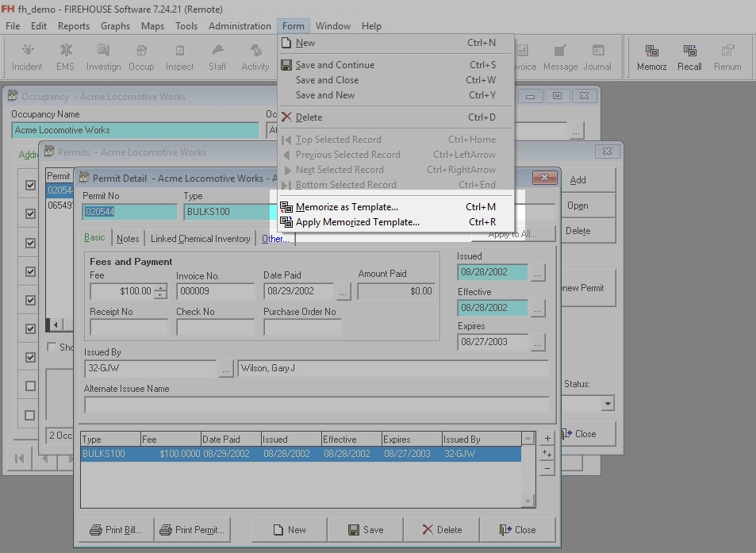
Task: Choose Save and New in Form menu
Action: (396, 95)
